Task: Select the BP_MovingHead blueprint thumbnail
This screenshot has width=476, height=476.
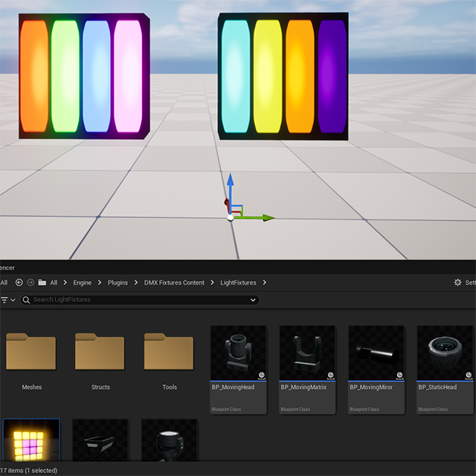Action: (x=238, y=353)
